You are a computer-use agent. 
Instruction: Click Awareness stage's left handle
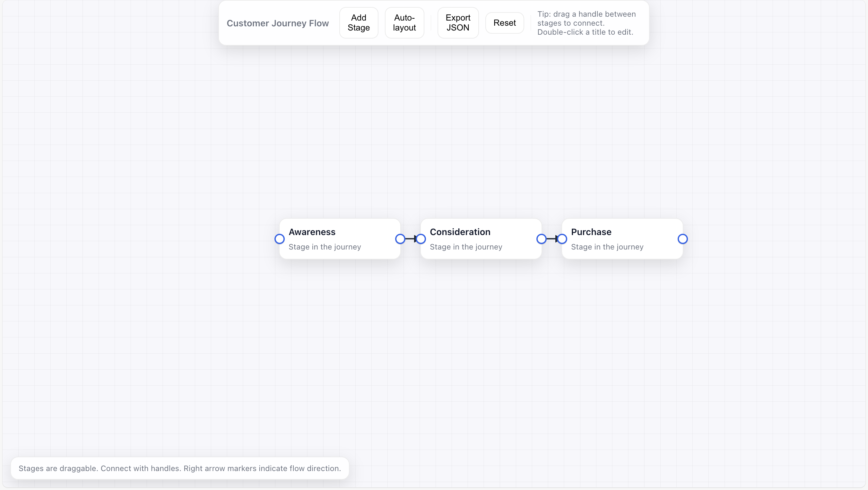[x=279, y=239]
